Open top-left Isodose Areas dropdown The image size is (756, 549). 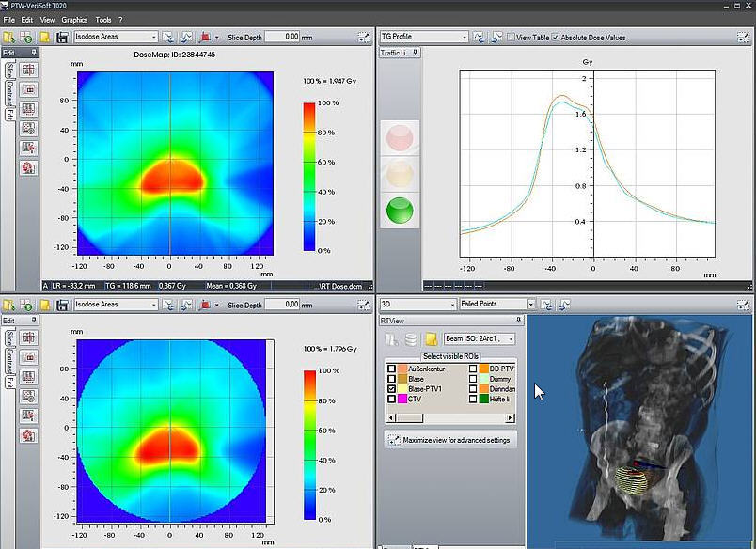(116, 37)
